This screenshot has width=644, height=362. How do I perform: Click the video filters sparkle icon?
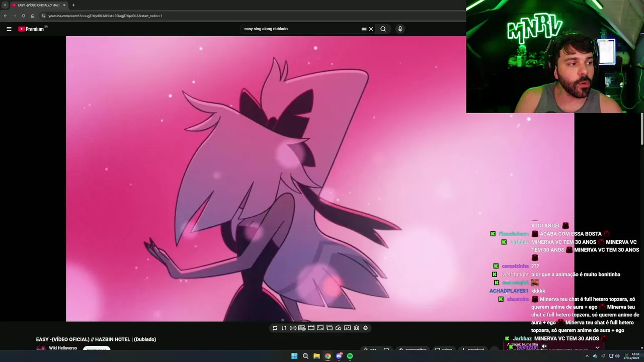pos(347,328)
